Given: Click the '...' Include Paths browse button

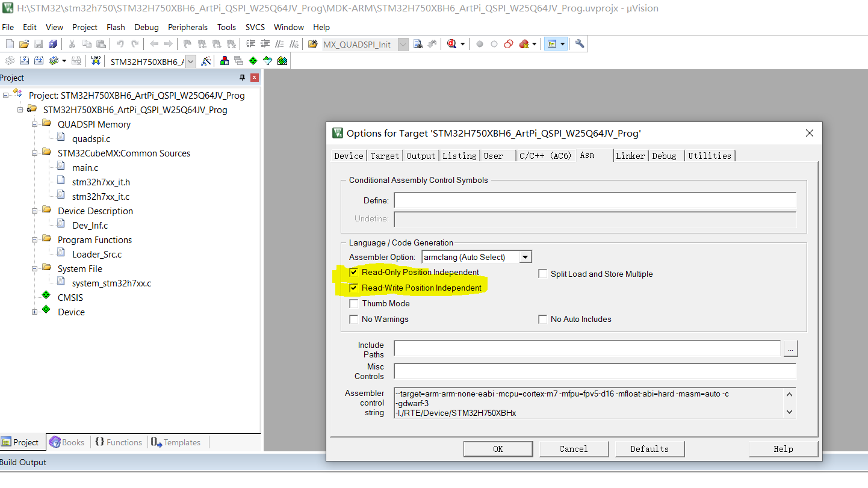Looking at the screenshot, I should click(790, 348).
